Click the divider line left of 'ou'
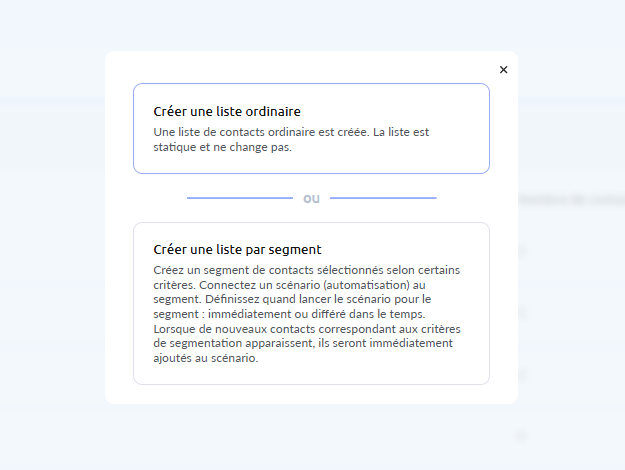The width and height of the screenshot is (625, 470). point(239,198)
